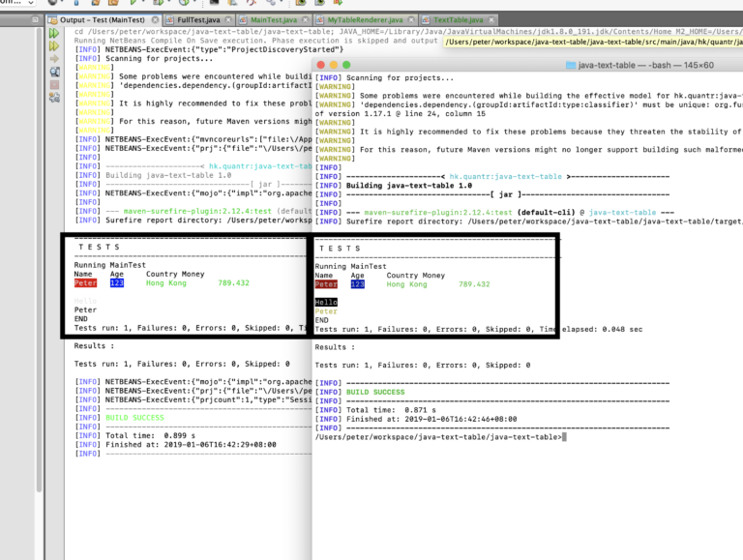Image resolution: width=743 pixels, height=560 pixels.
Task: Click the hk.quantr:java-text-table link in Output
Action: 260,166
